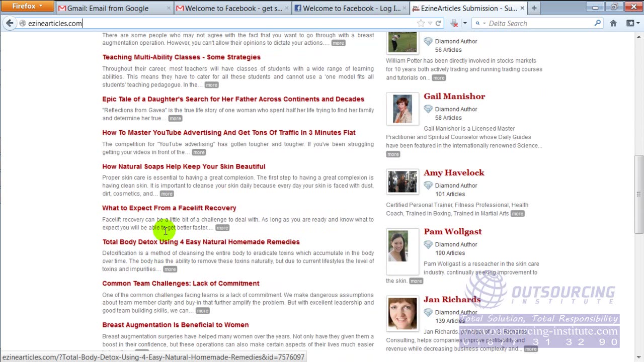Click Jan Richards' profile photo
644x362 pixels.
(403, 313)
